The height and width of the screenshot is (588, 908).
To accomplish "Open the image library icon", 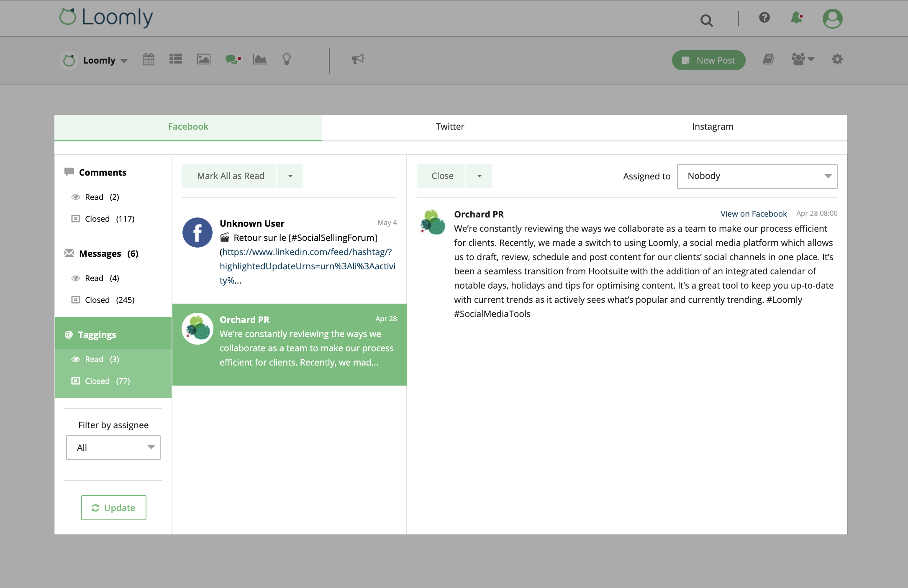I will (x=204, y=59).
